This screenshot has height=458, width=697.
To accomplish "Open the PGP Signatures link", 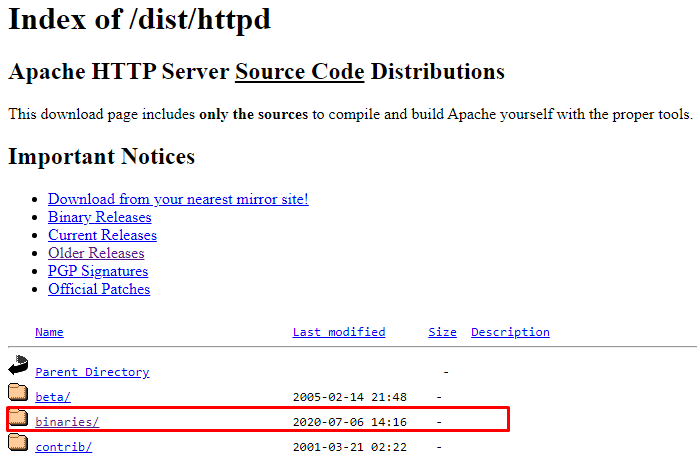I will [x=98, y=271].
